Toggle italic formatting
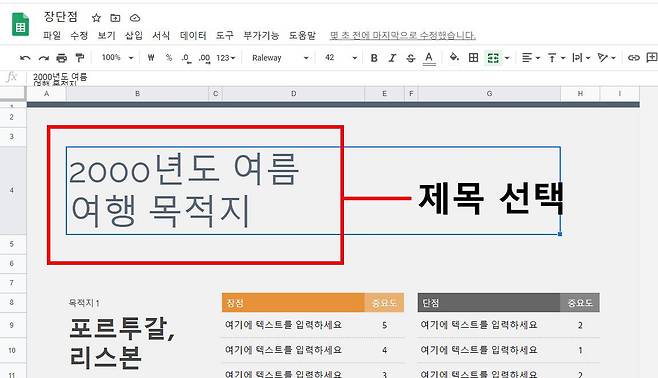The height and width of the screenshot is (378, 658). 392,58
